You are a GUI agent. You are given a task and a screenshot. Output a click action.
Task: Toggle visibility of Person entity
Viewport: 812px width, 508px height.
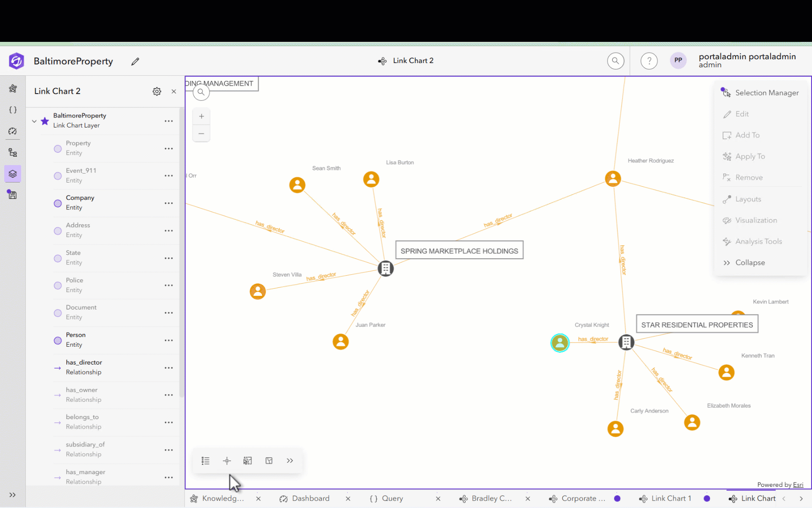click(x=58, y=341)
